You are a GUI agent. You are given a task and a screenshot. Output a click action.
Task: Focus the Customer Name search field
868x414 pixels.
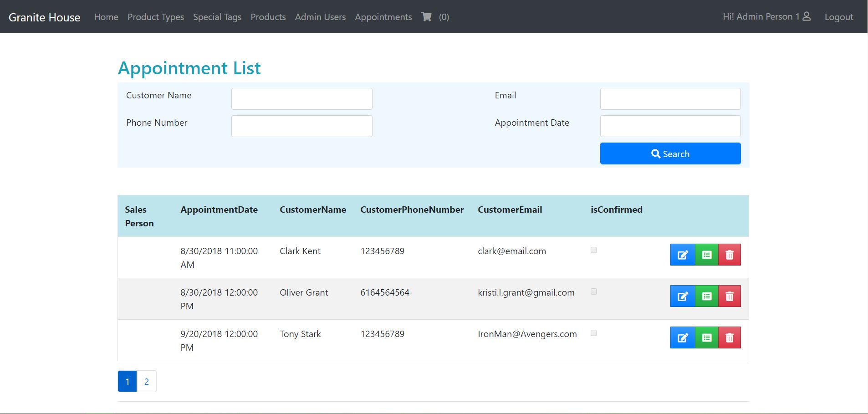(x=301, y=99)
